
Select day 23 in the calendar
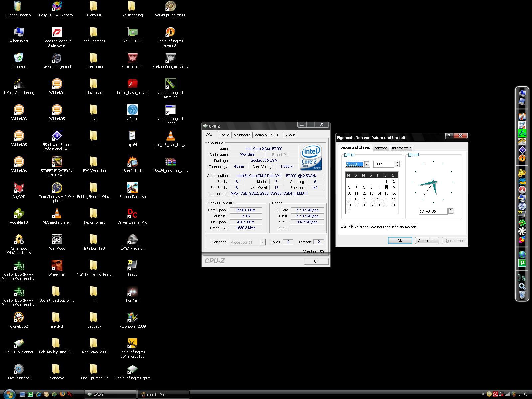tap(394, 199)
